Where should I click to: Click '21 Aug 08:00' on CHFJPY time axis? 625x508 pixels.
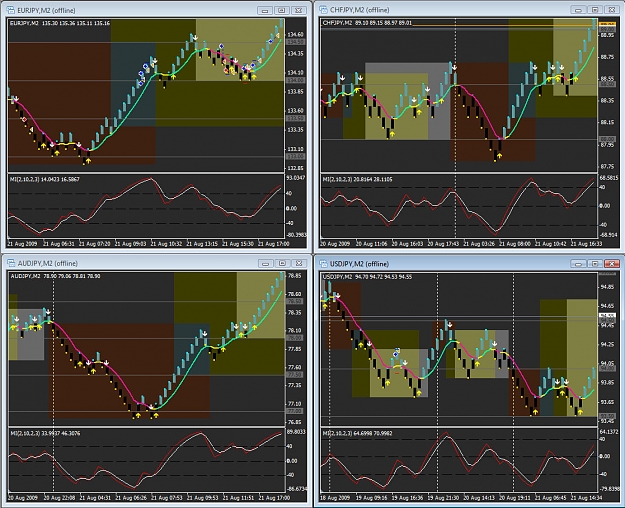515,244
